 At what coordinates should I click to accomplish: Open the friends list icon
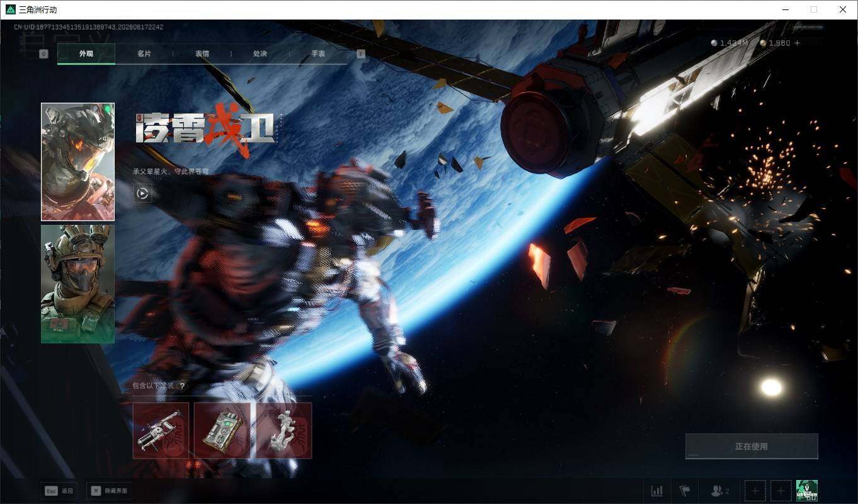point(719,491)
